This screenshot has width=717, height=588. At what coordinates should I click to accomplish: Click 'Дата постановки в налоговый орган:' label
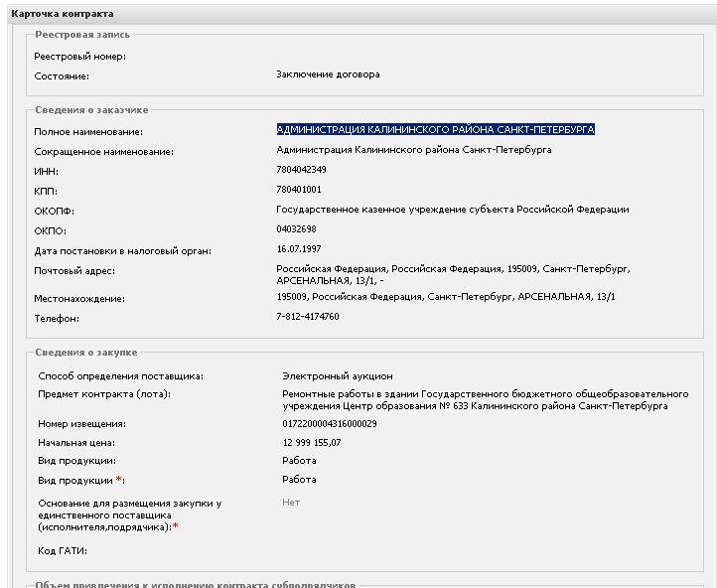coord(122,251)
